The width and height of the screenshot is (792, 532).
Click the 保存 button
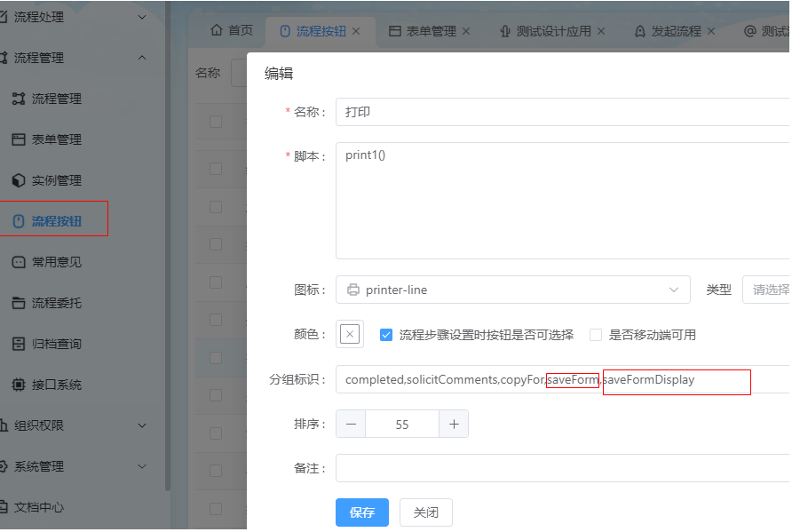[362, 512]
